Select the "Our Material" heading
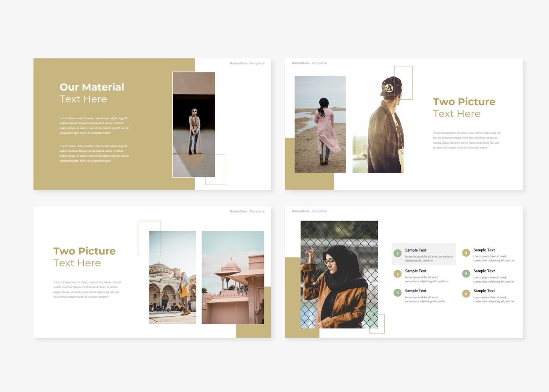Screen dimensions: 549x392 click(92, 87)
